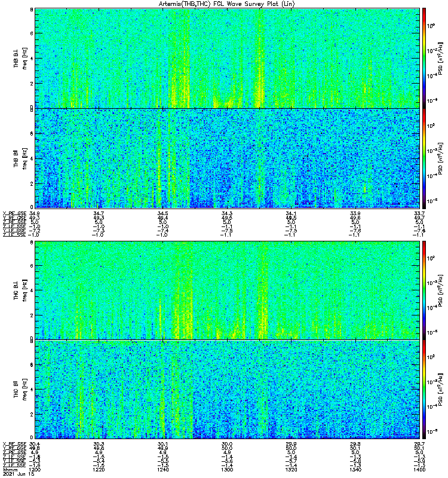The width and height of the screenshot is (448, 478).
Task: Click the THC X_RE_GSE value 30.0
Action: (227, 444)
